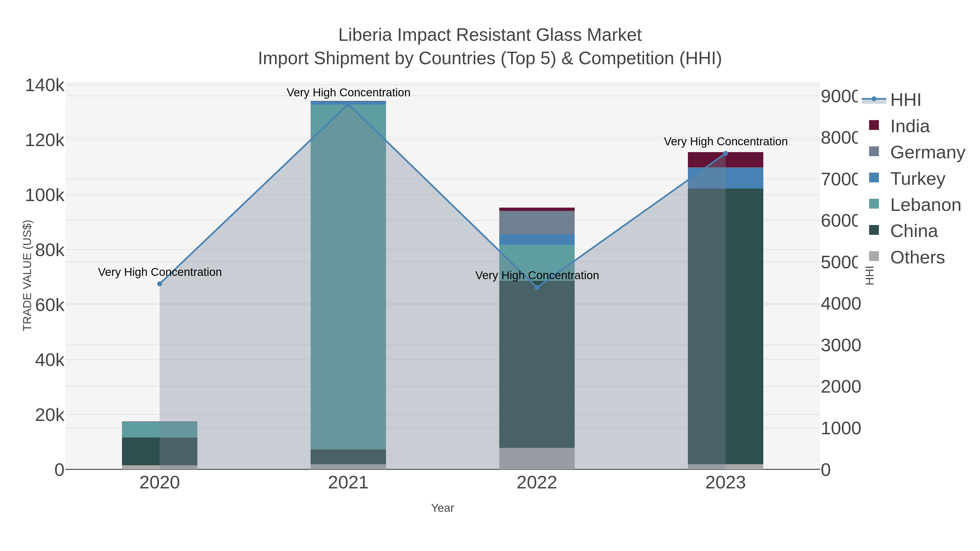This screenshot has width=980, height=551.
Task: Click the 100k tick on the left axis
Action: pos(45,195)
